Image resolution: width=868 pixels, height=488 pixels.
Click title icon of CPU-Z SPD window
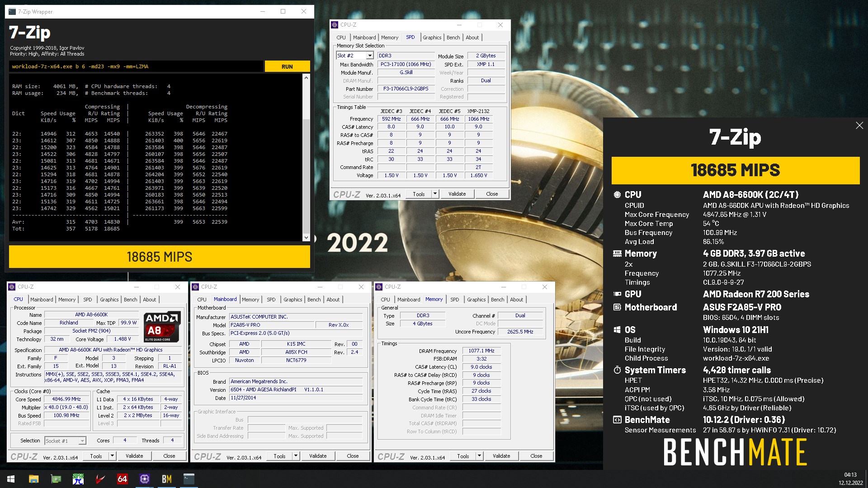(x=335, y=25)
